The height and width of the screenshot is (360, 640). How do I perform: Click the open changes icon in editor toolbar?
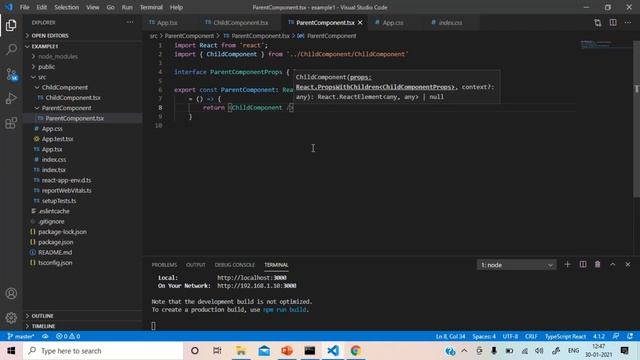[598, 23]
